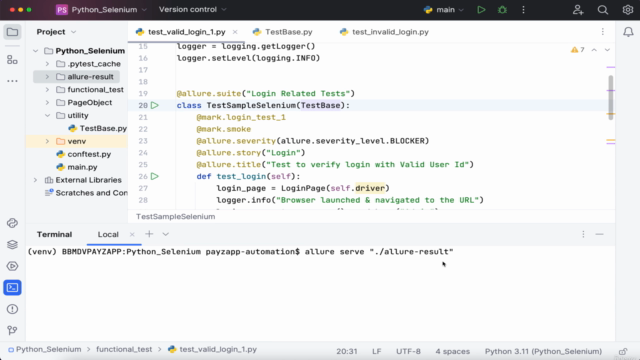The width and height of the screenshot is (640, 360).
Task: Select conftest.py in project tree
Action: [x=84, y=154]
